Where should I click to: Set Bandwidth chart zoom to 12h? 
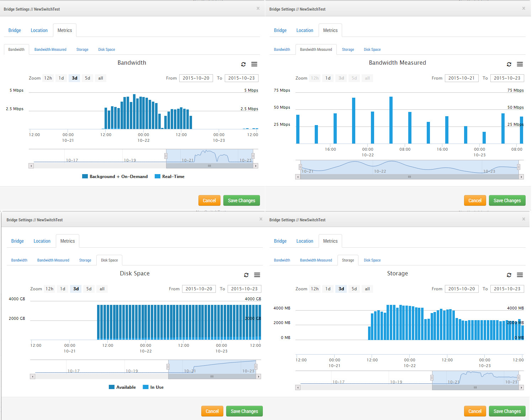(x=48, y=78)
